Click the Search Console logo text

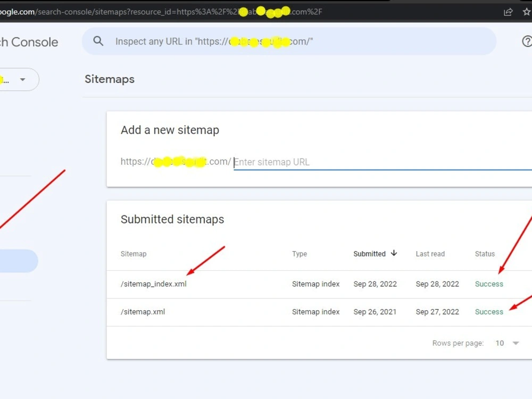[x=29, y=42]
